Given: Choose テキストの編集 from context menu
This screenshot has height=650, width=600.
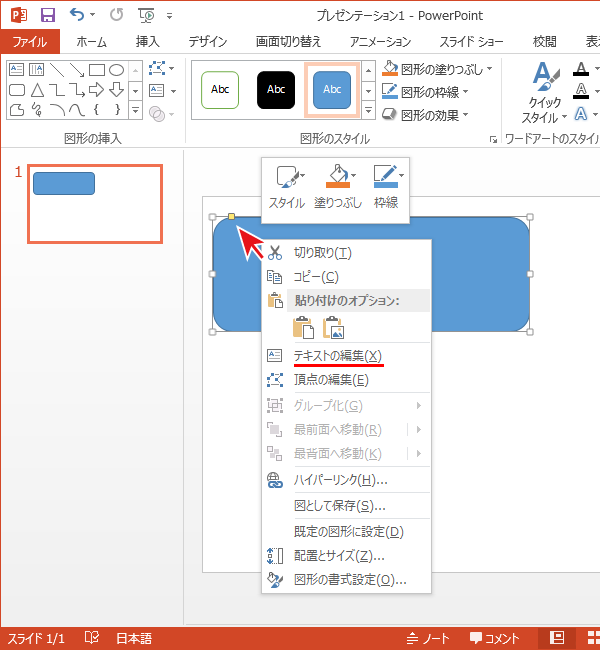Looking at the screenshot, I should coord(337,356).
